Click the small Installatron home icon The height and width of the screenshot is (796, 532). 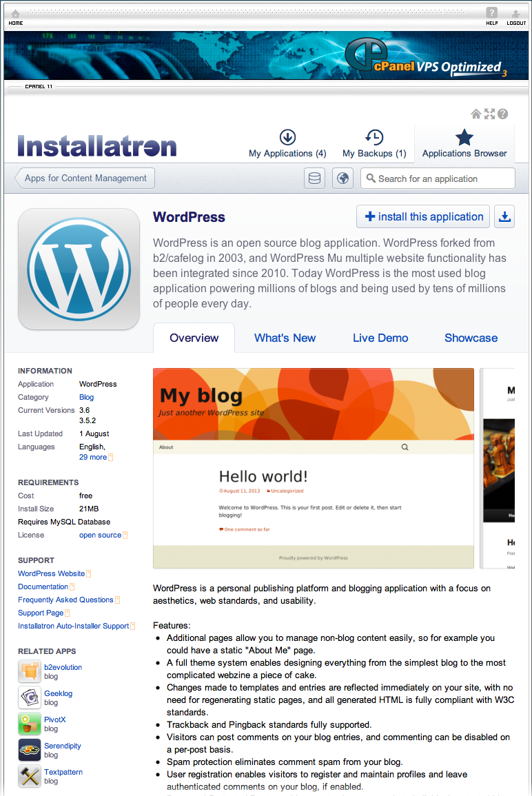(475, 114)
